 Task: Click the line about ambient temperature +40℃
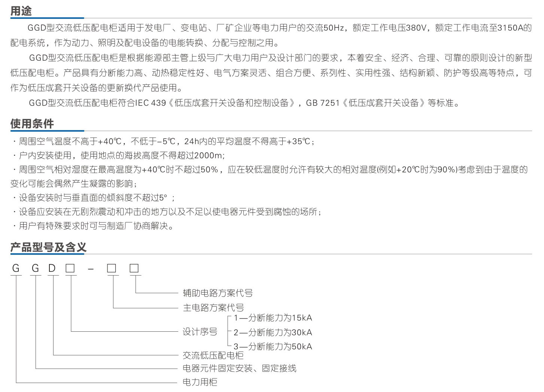(x=164, y=141)
